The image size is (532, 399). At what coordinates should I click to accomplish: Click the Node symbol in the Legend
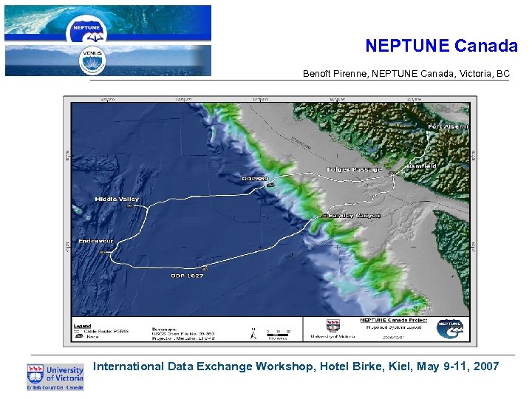tap(79, 336)
